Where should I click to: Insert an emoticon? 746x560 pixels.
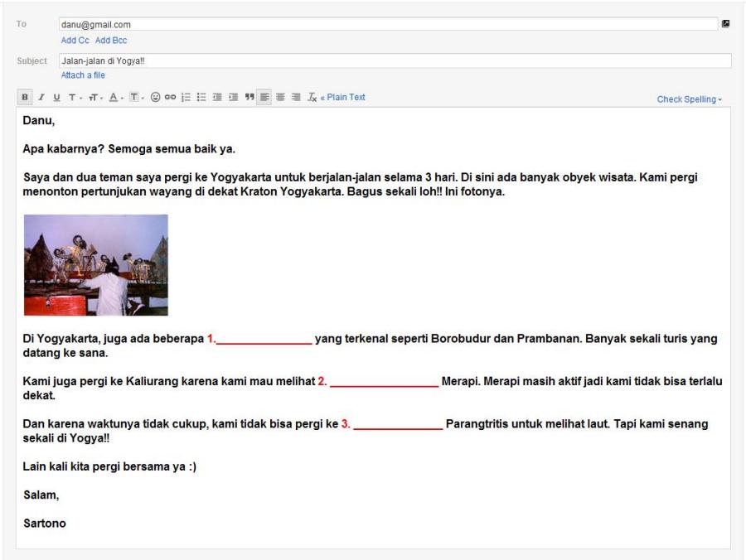(x=157, y=96)
